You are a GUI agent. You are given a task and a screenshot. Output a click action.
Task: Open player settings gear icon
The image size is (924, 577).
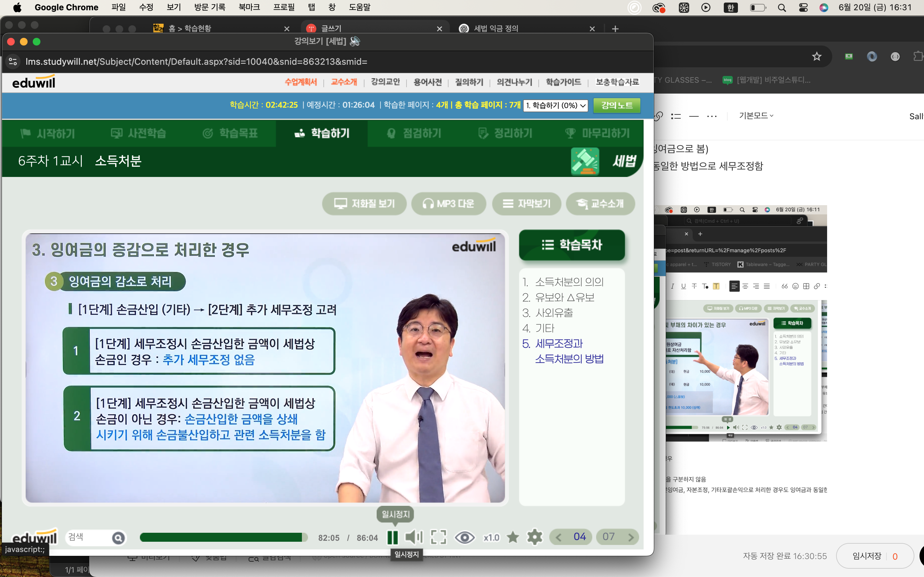coord(535,537)
